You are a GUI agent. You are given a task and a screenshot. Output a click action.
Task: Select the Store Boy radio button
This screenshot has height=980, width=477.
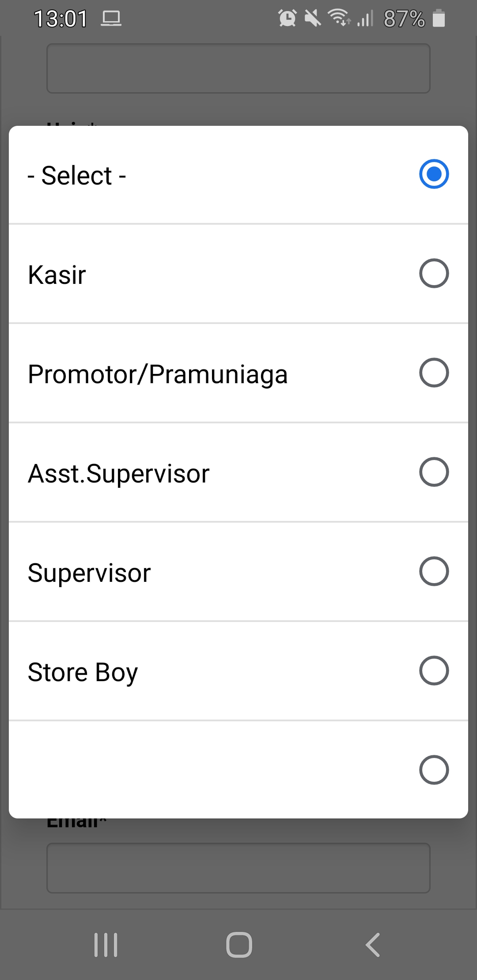[x=434, y=671]
